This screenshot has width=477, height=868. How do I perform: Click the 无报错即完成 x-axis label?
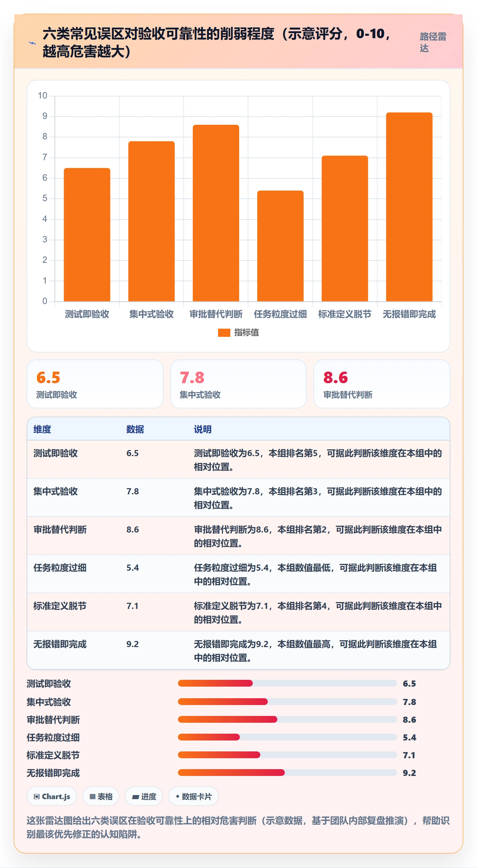pos(409,314)
